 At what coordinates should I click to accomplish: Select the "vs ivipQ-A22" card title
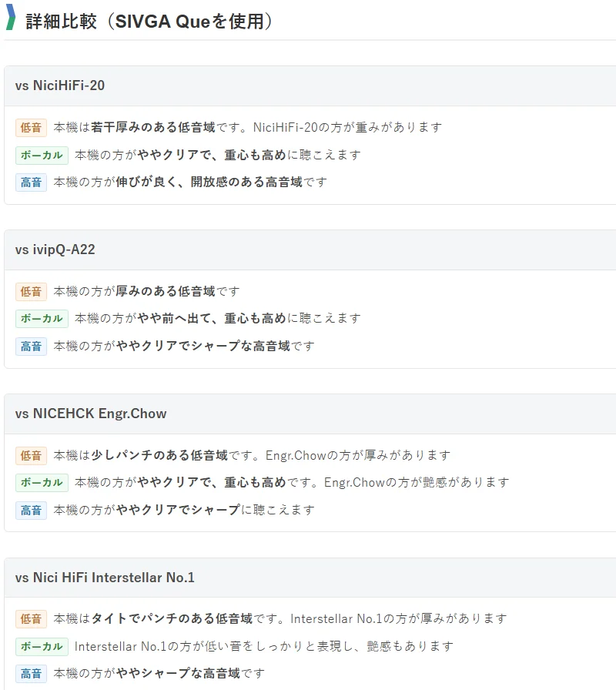55,250
